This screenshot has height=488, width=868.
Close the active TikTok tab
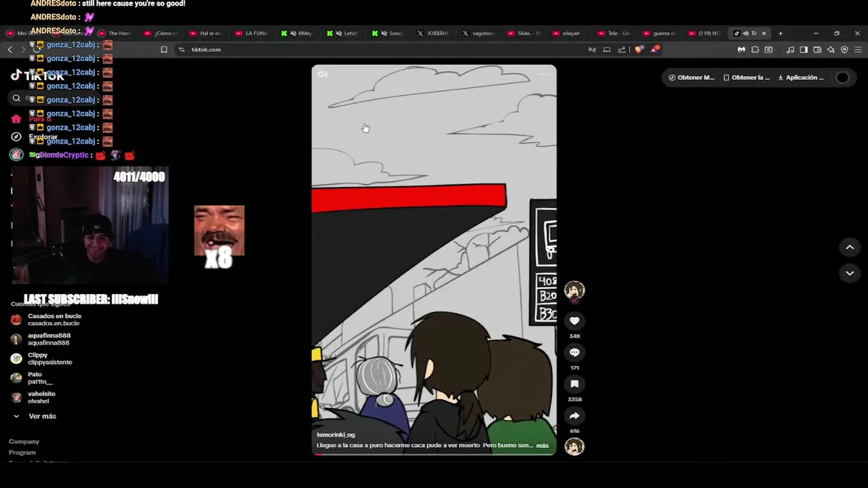764,33
